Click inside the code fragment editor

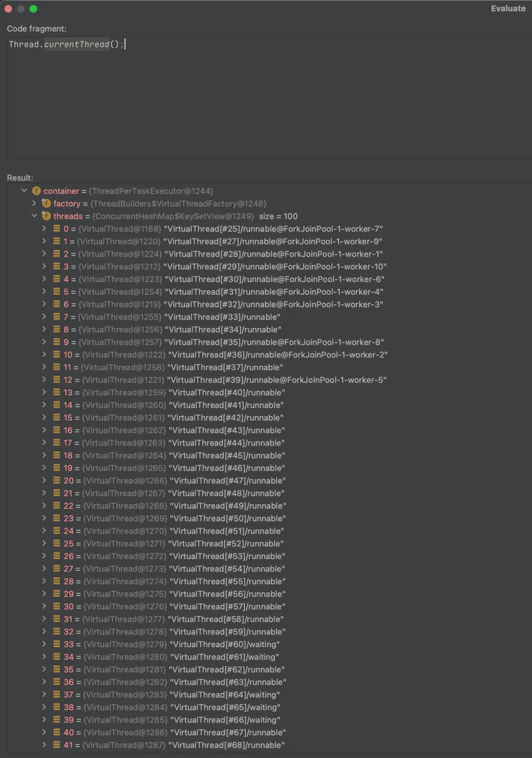(x=269, y=99)
